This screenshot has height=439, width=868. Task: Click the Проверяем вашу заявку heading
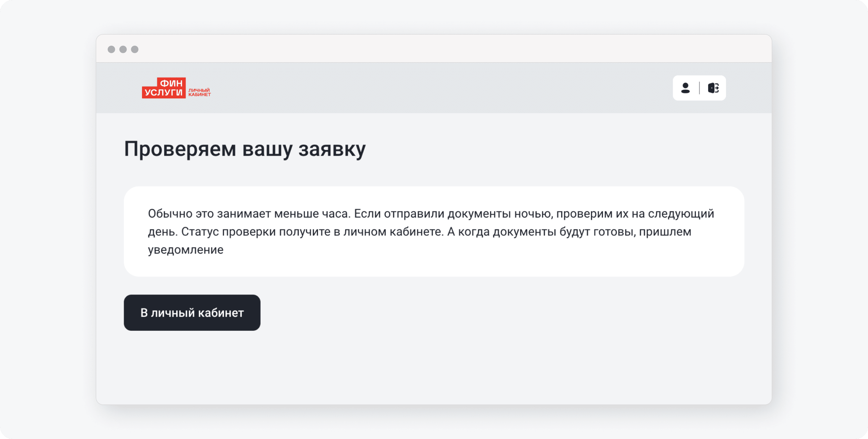[x=245, y=149]
